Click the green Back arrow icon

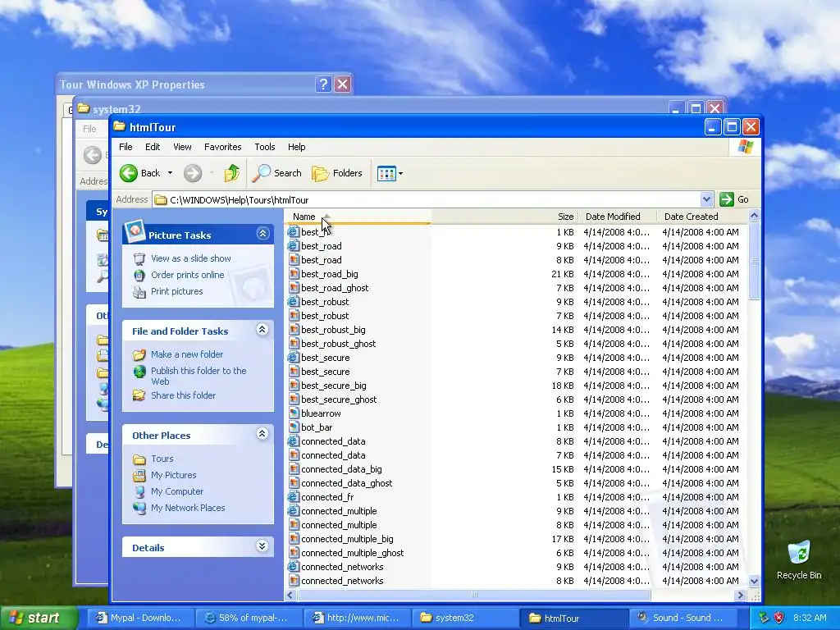coord(129,173)
